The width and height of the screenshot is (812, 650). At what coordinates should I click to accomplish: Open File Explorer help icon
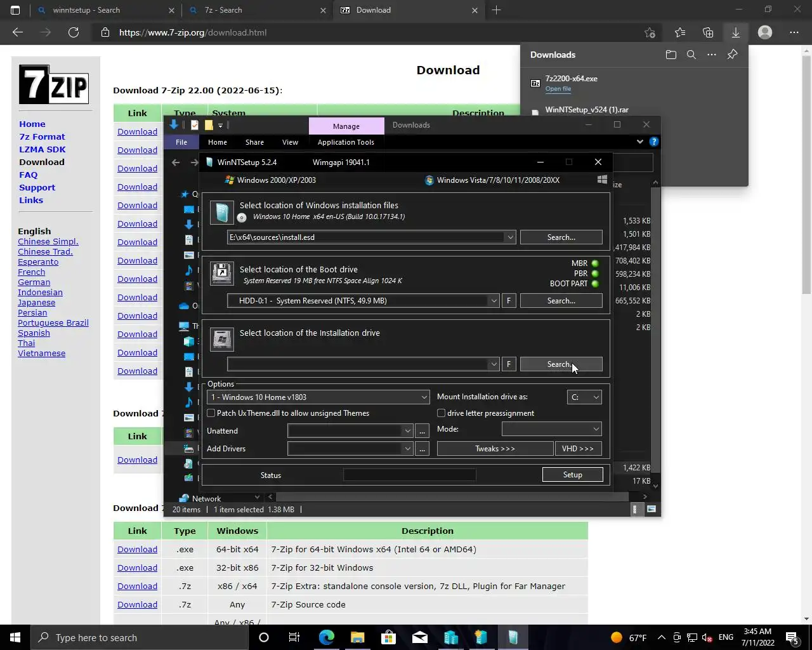[654, 142]
